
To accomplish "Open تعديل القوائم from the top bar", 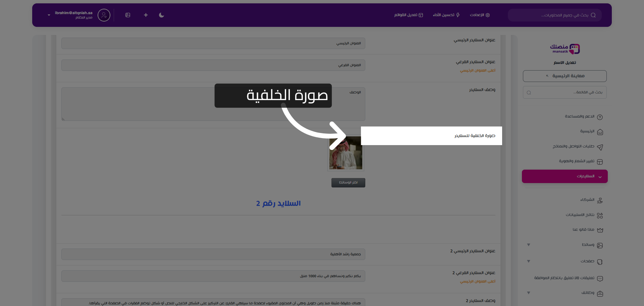I will click(409, 15).
